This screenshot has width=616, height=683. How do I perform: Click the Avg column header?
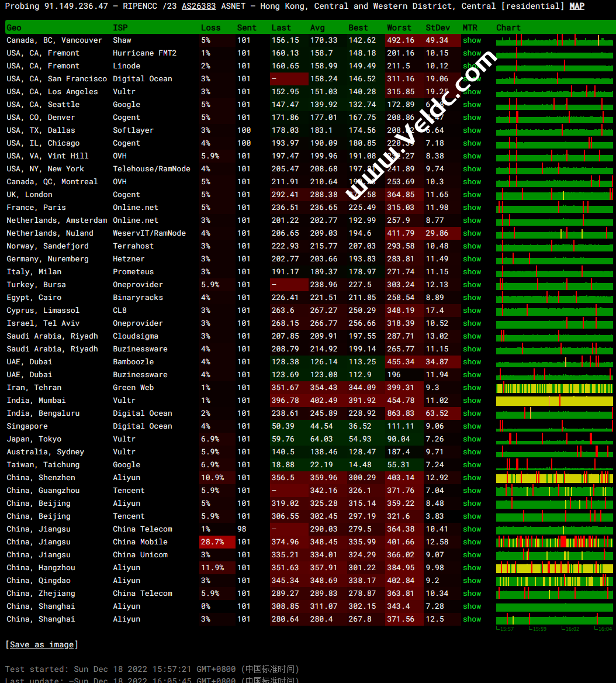click(317, 27)
